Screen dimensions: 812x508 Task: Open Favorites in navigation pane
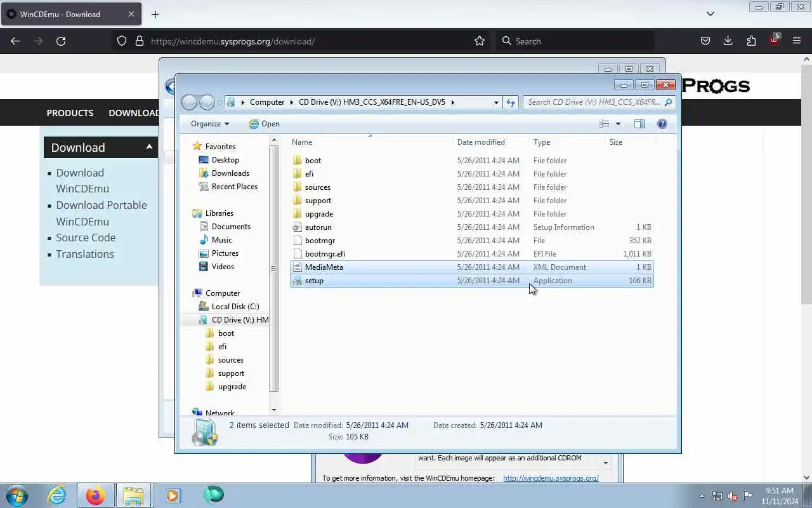(220, 147)
